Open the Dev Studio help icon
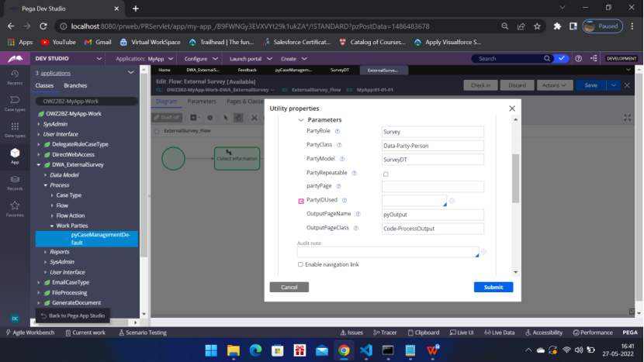 coord(578,59)
